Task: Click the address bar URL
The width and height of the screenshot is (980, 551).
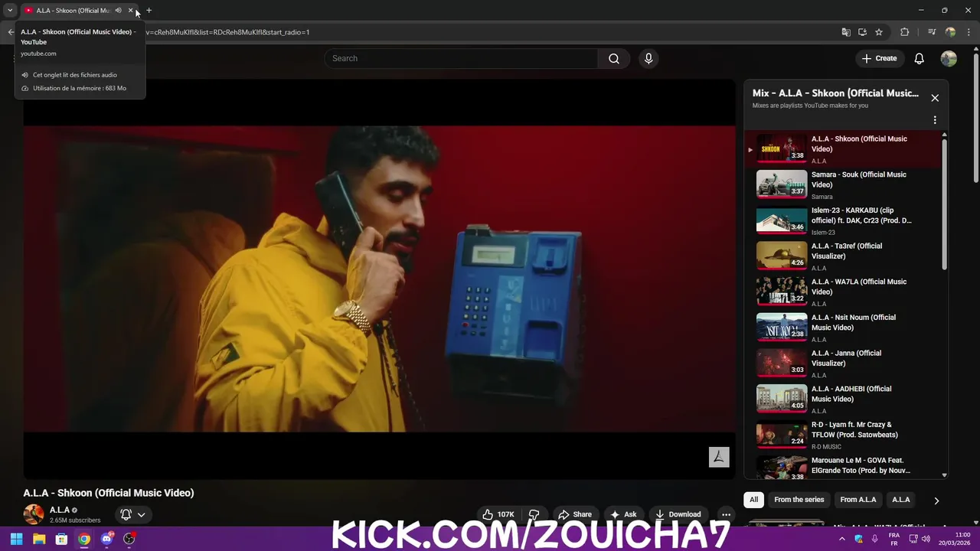Action: [230, 32]
